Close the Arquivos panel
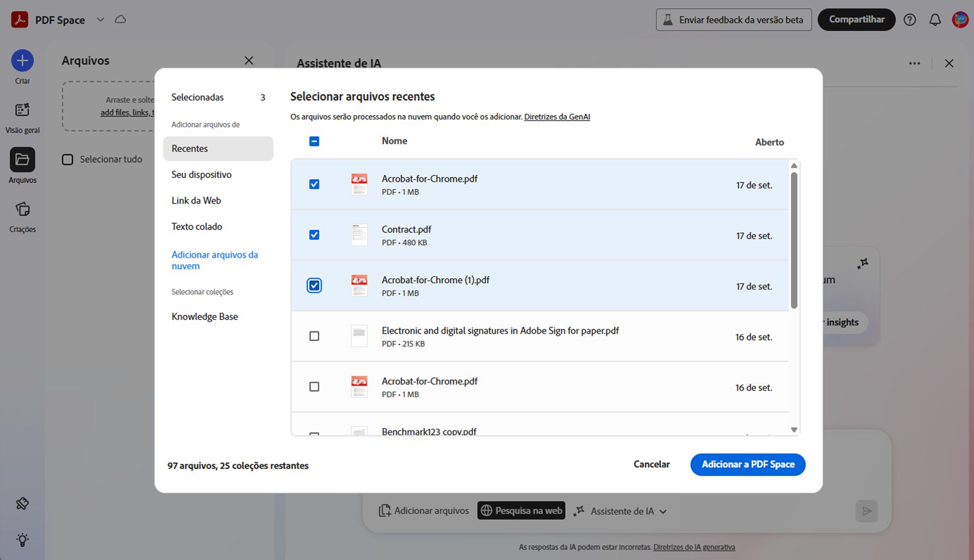The height and width of the screenshot is (560, 974). coord(249,61)
